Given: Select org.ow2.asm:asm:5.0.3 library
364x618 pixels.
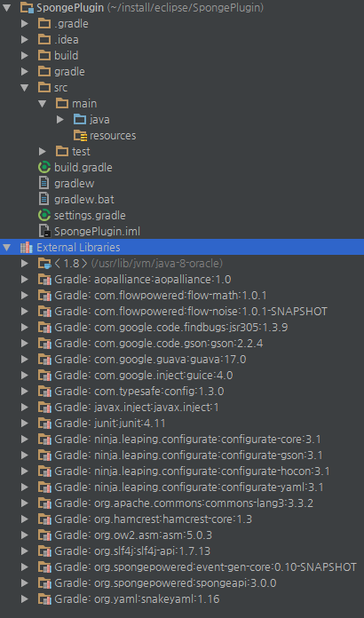Looking at the screenshot, I should 182,535.
